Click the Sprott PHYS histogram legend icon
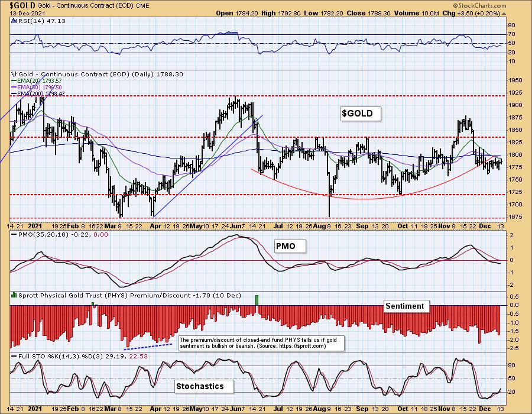532x414 pixels. [x=14, y=295]
